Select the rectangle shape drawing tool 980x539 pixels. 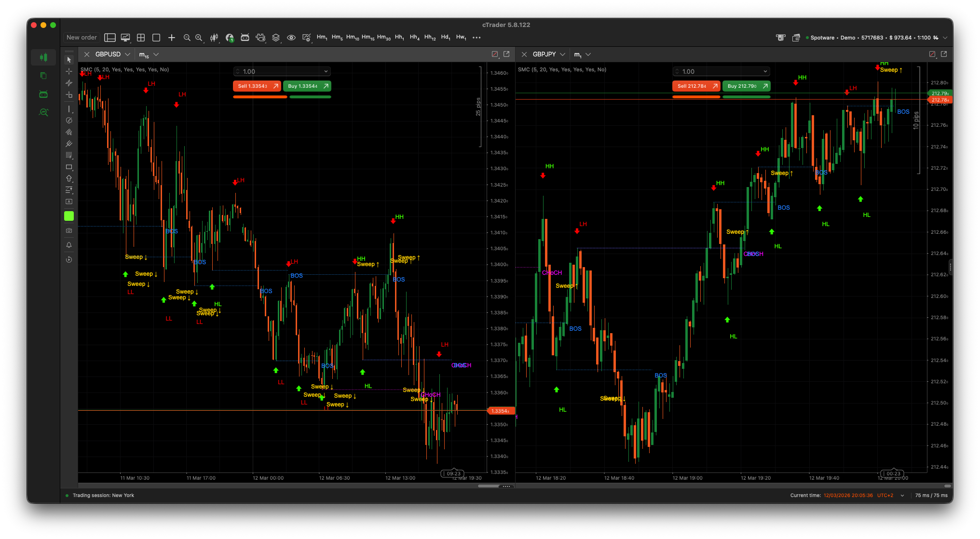[69, 167]
